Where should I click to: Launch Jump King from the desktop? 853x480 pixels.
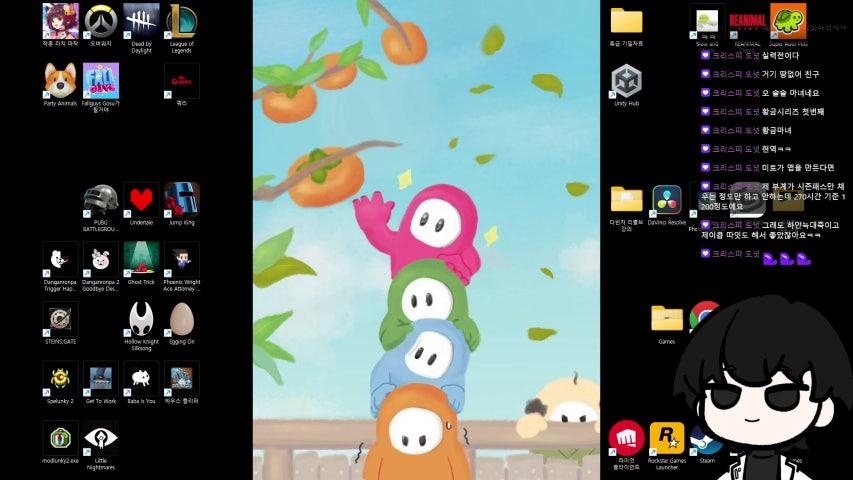[x=181, y=200]
